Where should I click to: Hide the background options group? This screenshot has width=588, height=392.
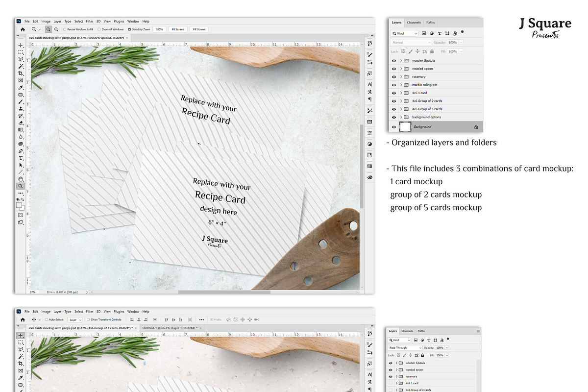coord(394,117)
